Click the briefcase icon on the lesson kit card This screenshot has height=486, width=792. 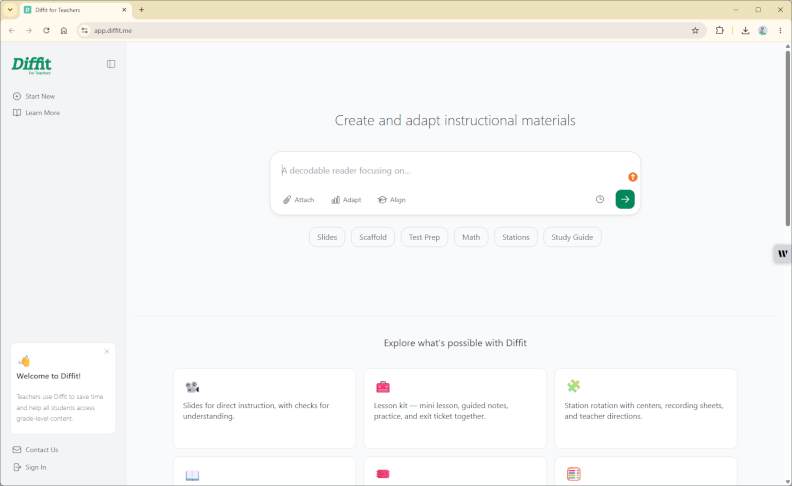click(x=383, y=387)
